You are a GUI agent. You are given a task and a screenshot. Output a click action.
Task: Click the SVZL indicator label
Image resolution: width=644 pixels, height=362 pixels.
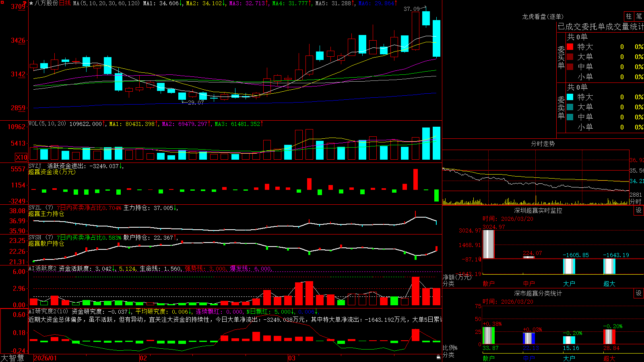35,208
